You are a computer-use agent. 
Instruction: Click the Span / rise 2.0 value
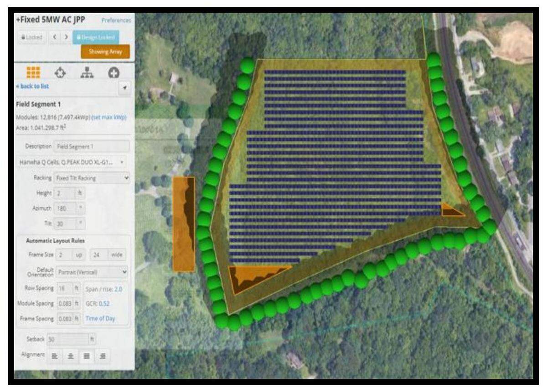tap(118, 289)
